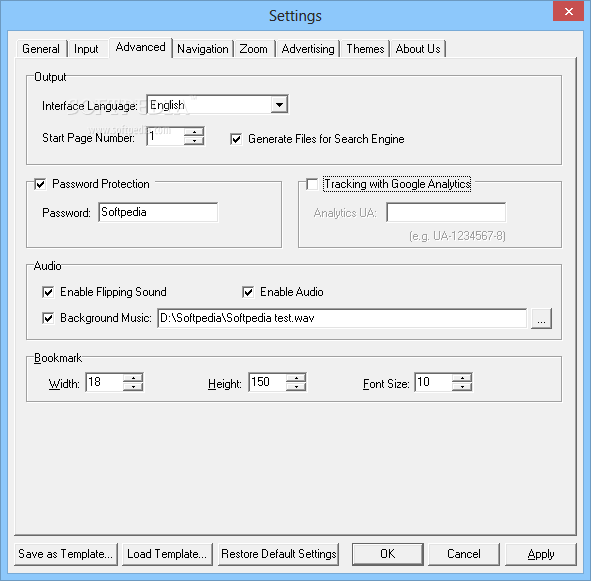Screen dimensions: 591x581
Task: Click the Font Size value field
Action: coord(433,382)
